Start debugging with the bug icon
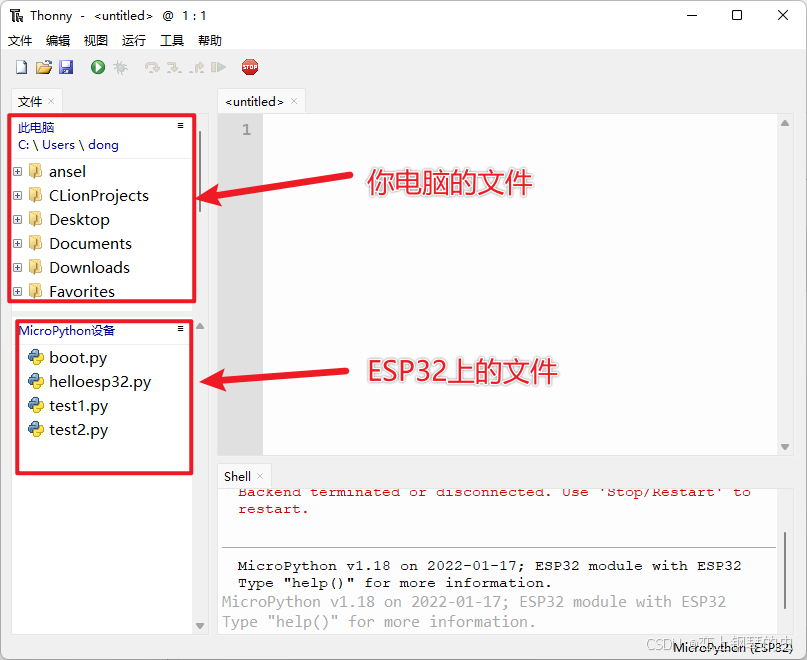Screen dimensions: 807x660 [120, 67]
